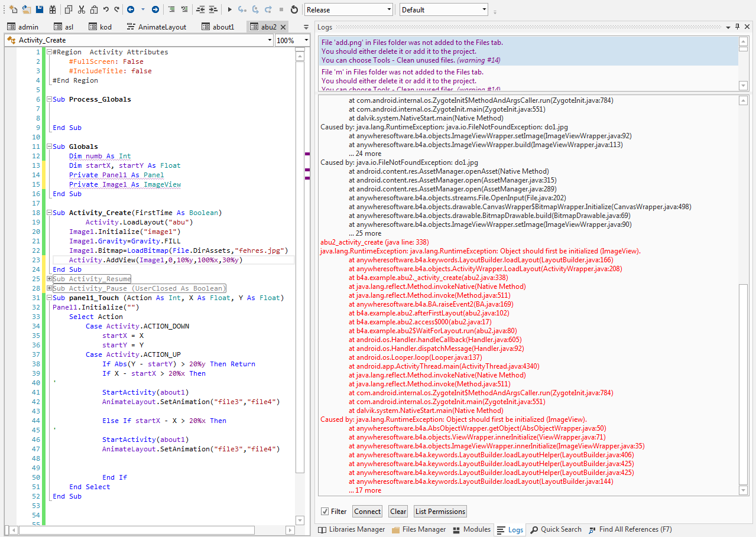Toggle the Filter checkbox in Logs
Image resolution: width=756 pixels, height=537 pixels.
point(325,511)
